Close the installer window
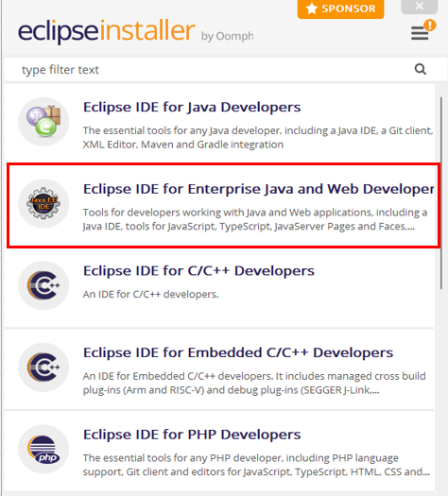Image resolution: width=448 pixels, height=496 pixels. point(420,6)
